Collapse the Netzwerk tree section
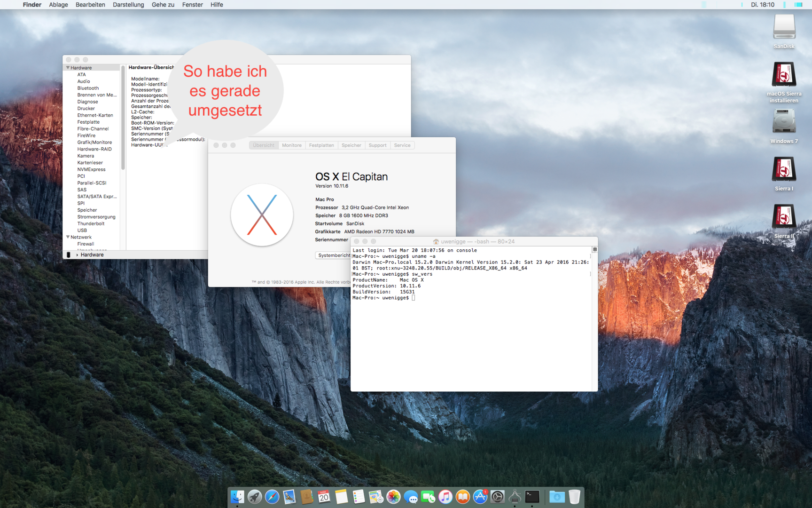 [68, 237]
